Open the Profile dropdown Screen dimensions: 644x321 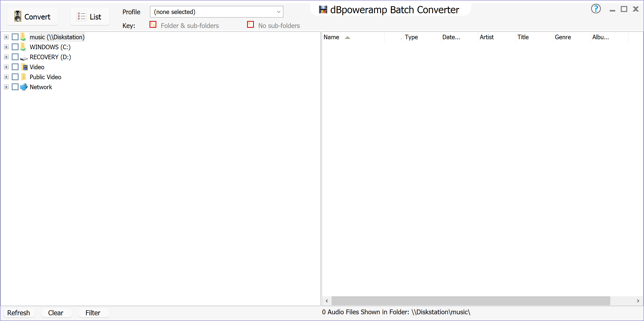pos(216,12)
